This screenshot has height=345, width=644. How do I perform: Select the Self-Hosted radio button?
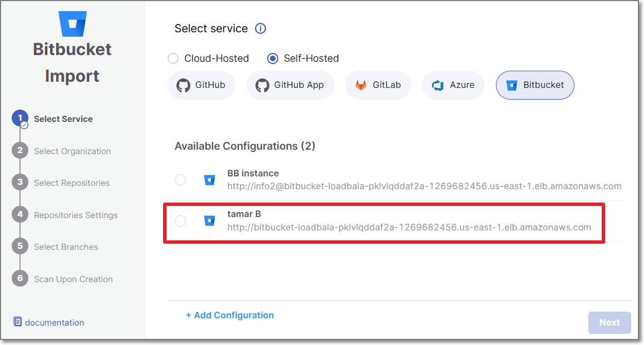[273, 58]
